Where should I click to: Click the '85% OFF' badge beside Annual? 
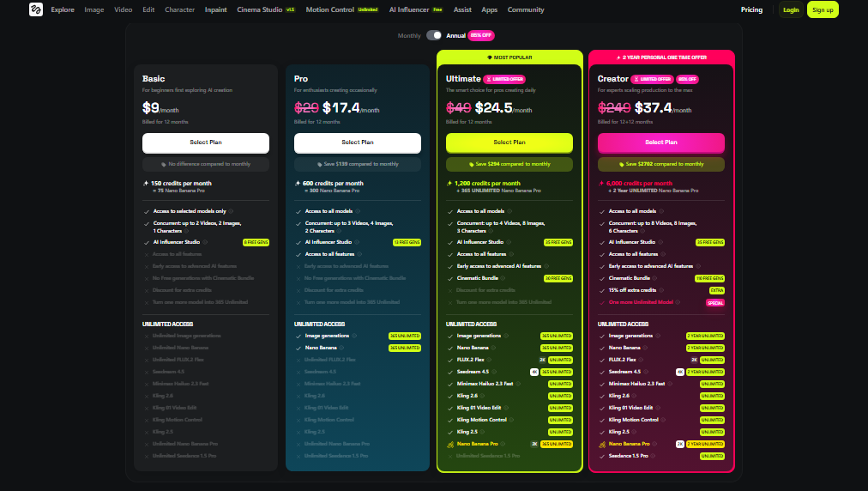tap(481, 35)
